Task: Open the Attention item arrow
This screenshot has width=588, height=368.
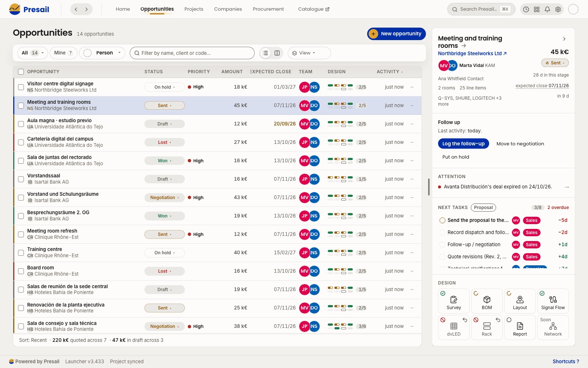Action: (567, 187)
